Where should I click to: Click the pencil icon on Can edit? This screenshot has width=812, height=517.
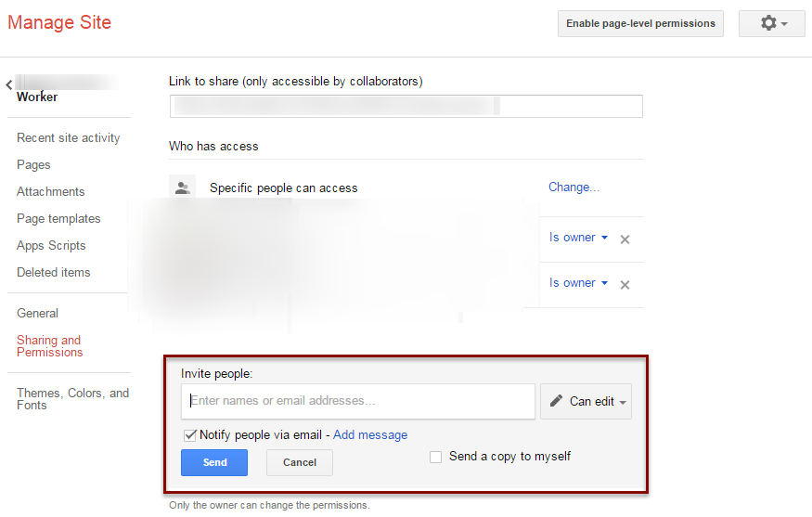pyautogui.click(x=556, y=400)
